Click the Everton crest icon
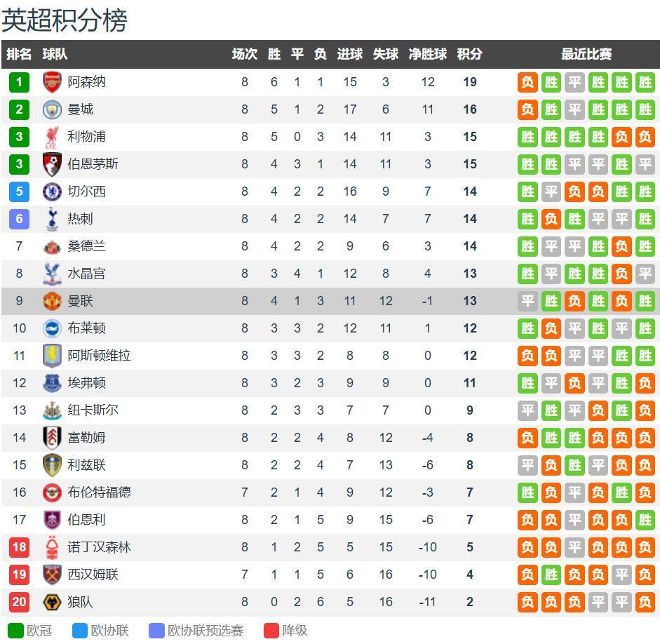 53,383
